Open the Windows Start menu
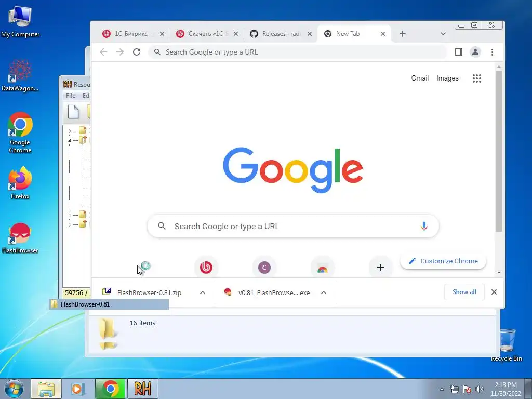Image resolution: width=532 pixels, height=399 pixels. click(14, 389)
